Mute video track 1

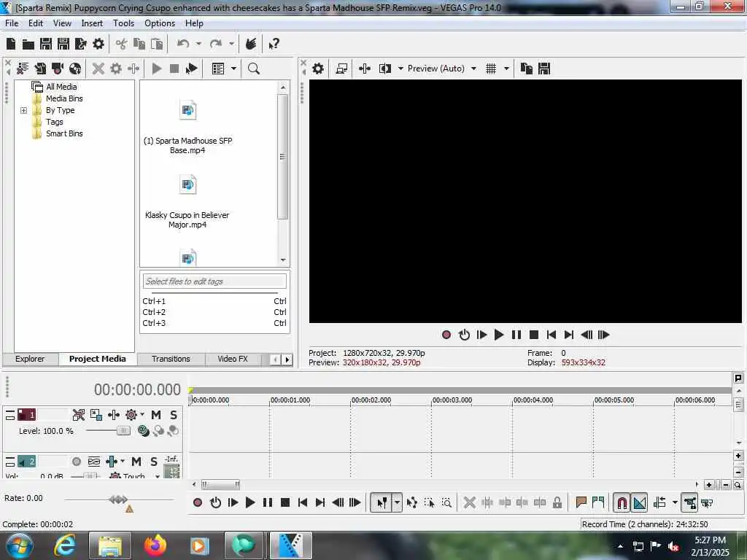coord(156,415)
